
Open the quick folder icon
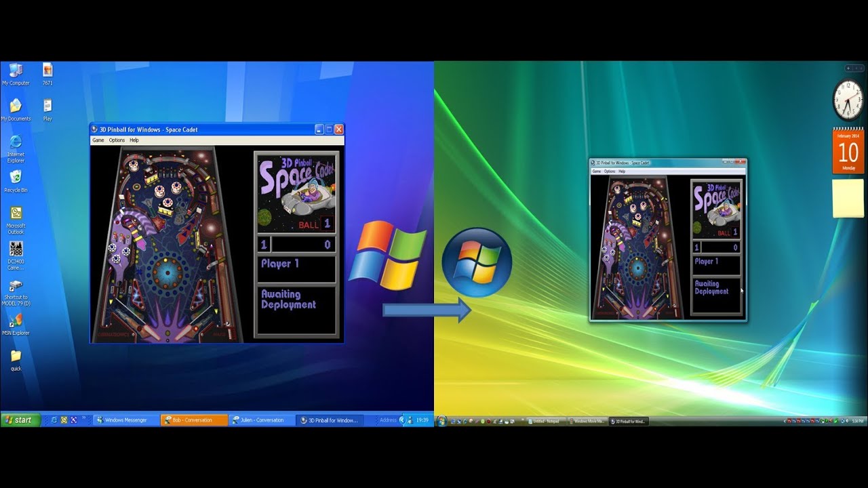(x=16, y=359)
